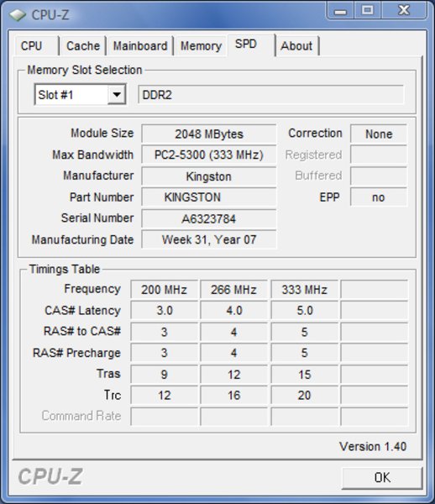Click the Module Size value 2048 MBytes
435x504 pixels.
click(x=209, y=134)
